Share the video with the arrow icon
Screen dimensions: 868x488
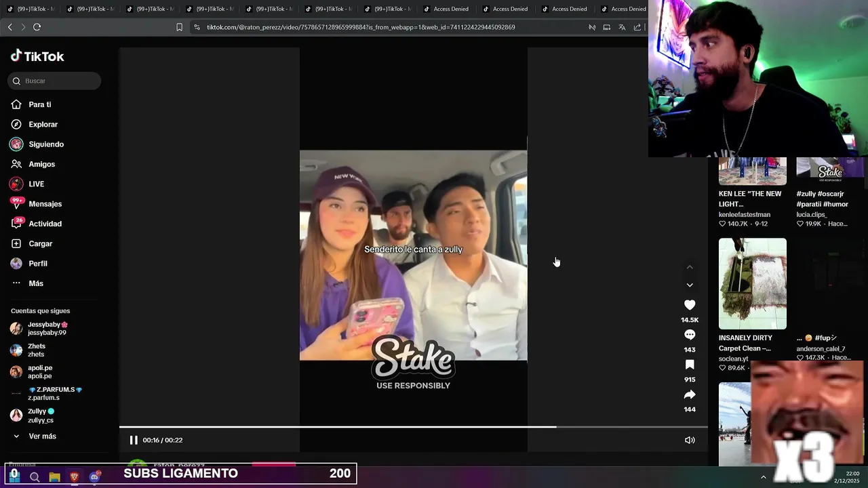point(690,394)
